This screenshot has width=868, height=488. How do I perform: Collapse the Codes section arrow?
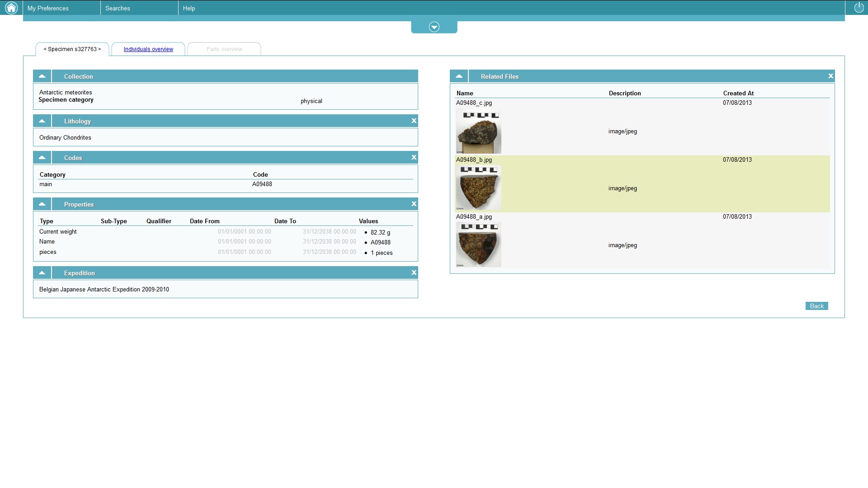click(x=42, y=157)
